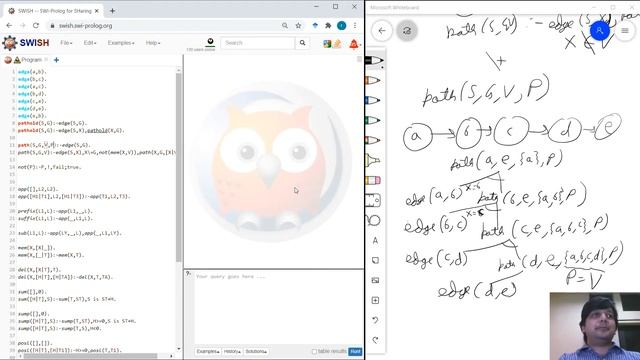
Task: Open the Help menu in SWISH
Action: tap(153, 43)
